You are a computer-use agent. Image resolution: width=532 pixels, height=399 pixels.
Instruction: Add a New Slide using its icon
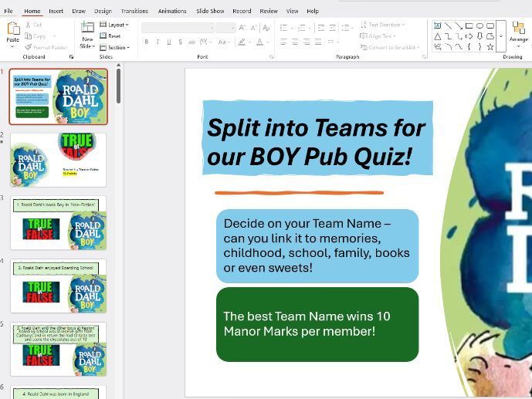[87, 28]
